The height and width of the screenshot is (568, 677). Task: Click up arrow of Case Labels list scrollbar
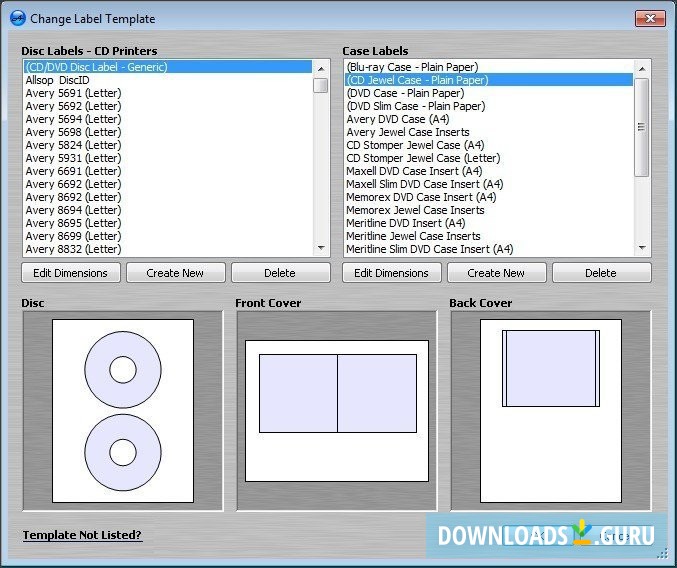642,69
